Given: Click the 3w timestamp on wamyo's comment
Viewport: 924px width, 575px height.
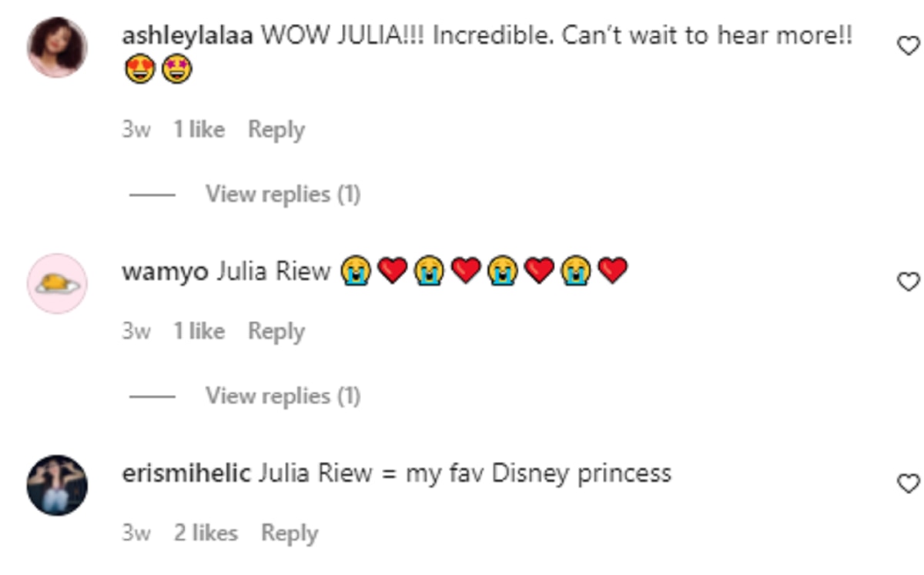Looking at the screenshot, I should coord(136,331).
